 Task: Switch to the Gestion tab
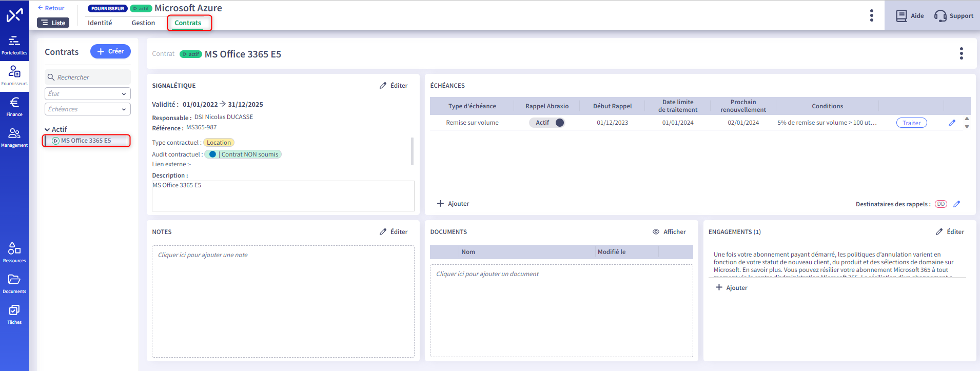point(143,23)
